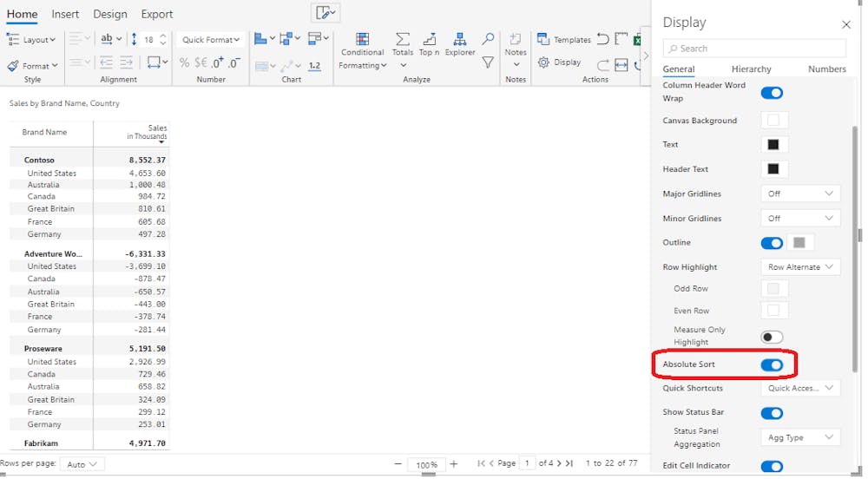Screen dimensions: 868x479
Task: Expand ribbon overflow arrow
Action: (x=646, y=56)
